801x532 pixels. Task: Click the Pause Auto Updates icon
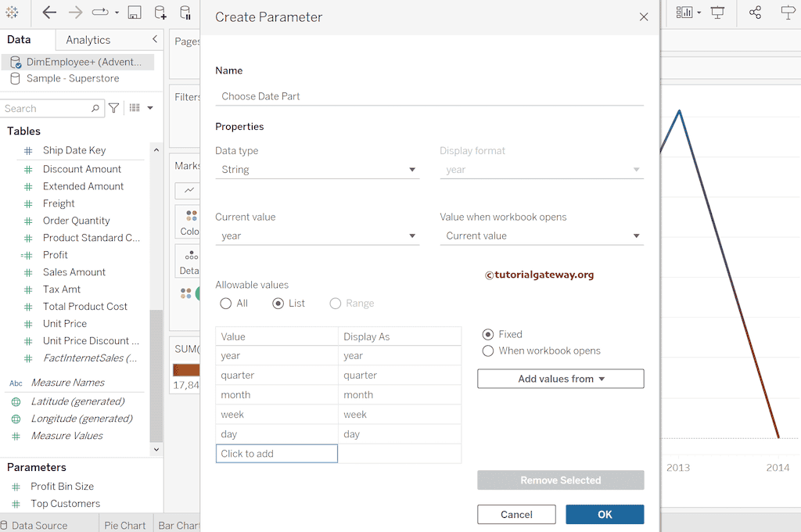coord(185,13)
